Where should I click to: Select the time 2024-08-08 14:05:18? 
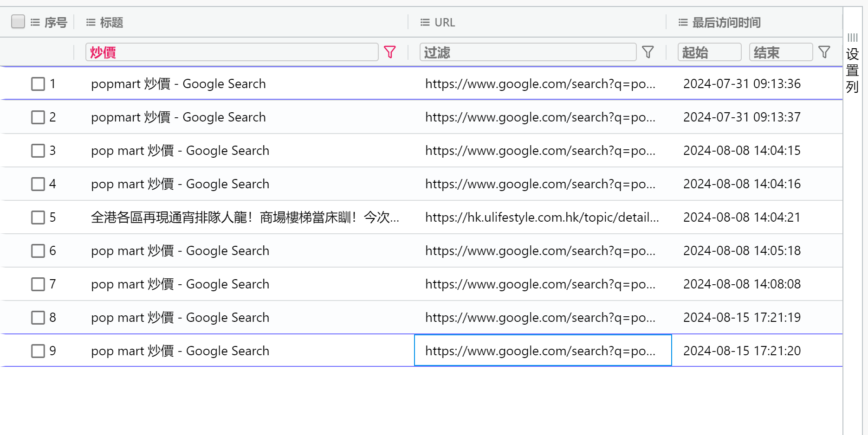tap(742, 251)
